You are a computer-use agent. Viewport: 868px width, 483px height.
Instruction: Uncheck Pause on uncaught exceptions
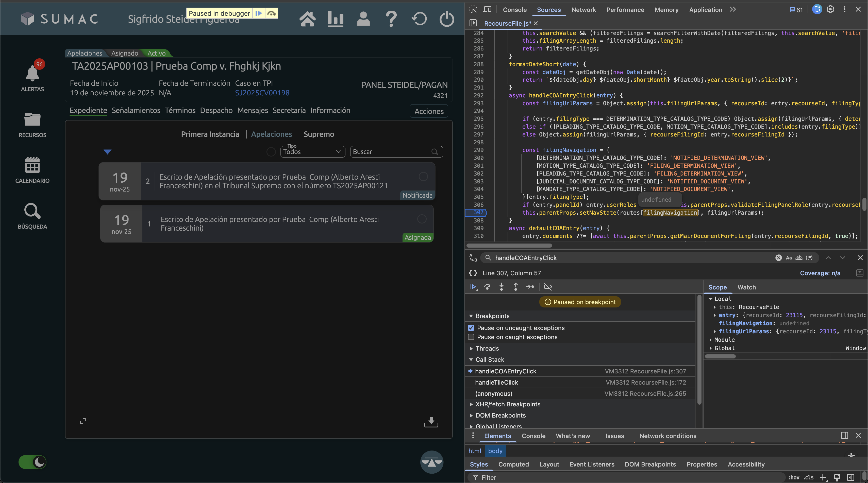(471, 328)
